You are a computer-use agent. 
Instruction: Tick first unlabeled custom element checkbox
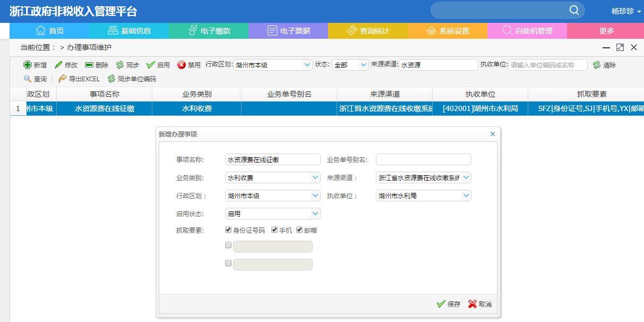tap(228, 245)
